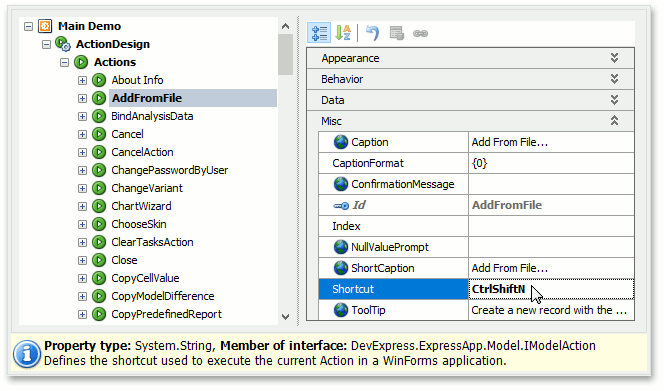Edit the ShortCaption value field

click(x=551, y=268)
